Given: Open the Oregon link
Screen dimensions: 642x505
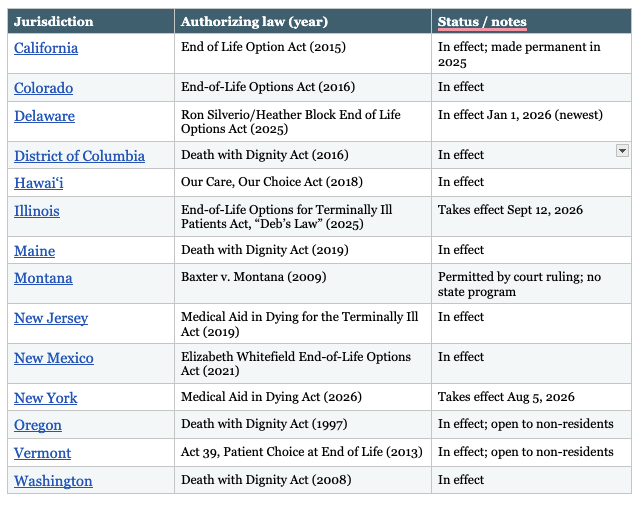Looking at the screenshot, I should pyautogui.click(x=38, y=425).
